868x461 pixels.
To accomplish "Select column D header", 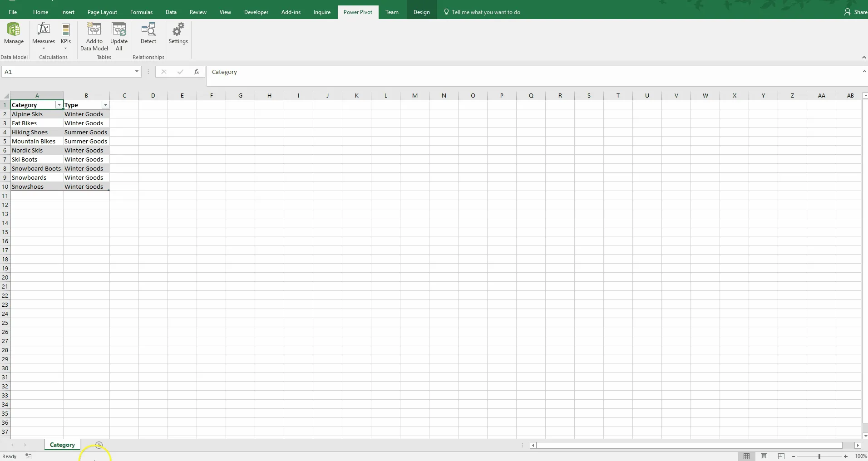I will coord(153,96).
